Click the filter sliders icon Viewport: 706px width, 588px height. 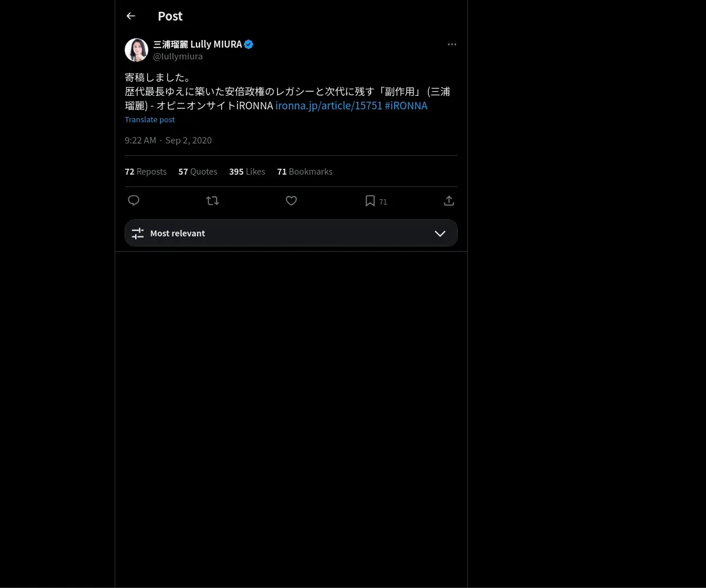tap(138, 233)
